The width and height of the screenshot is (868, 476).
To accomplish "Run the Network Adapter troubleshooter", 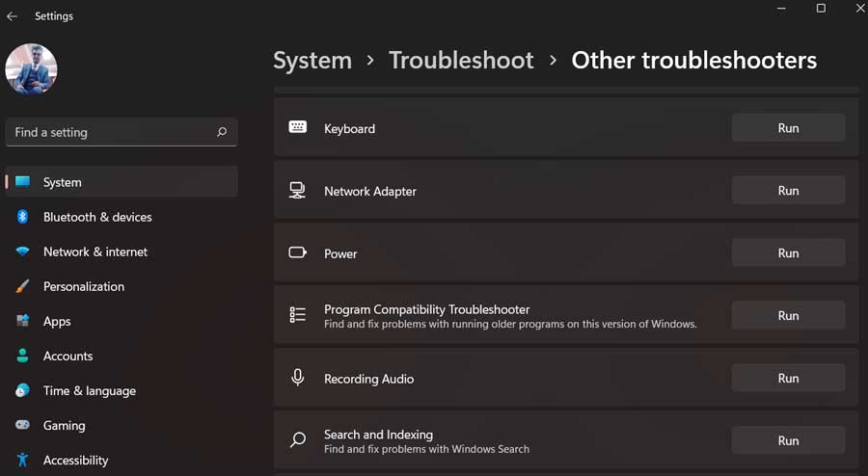I will click(788, 191).
